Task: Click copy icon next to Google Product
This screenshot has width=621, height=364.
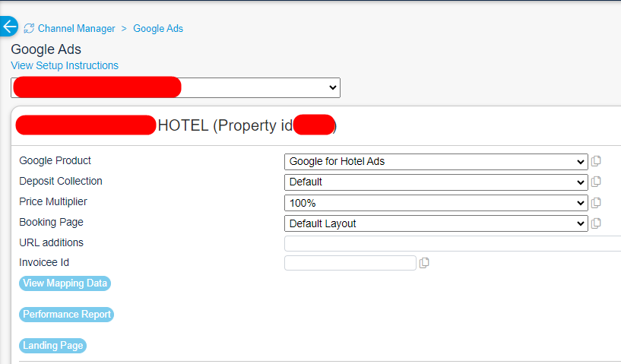Action: click(596, 161)
